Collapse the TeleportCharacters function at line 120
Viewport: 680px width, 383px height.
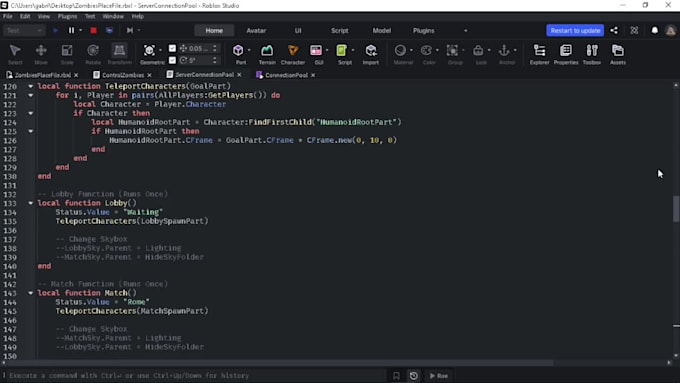(x=31, y=86)
